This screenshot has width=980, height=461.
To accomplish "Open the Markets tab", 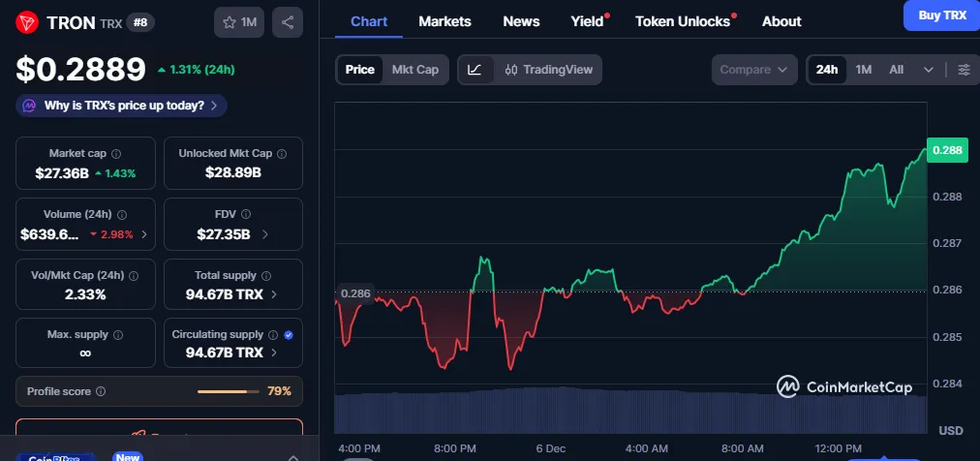I will 445,21.
